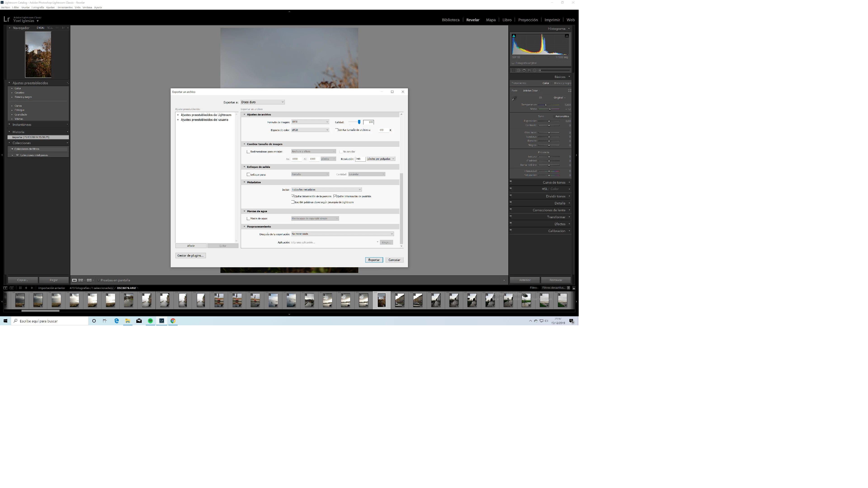Adjust the Calidad slider handle

click(359, 122)
